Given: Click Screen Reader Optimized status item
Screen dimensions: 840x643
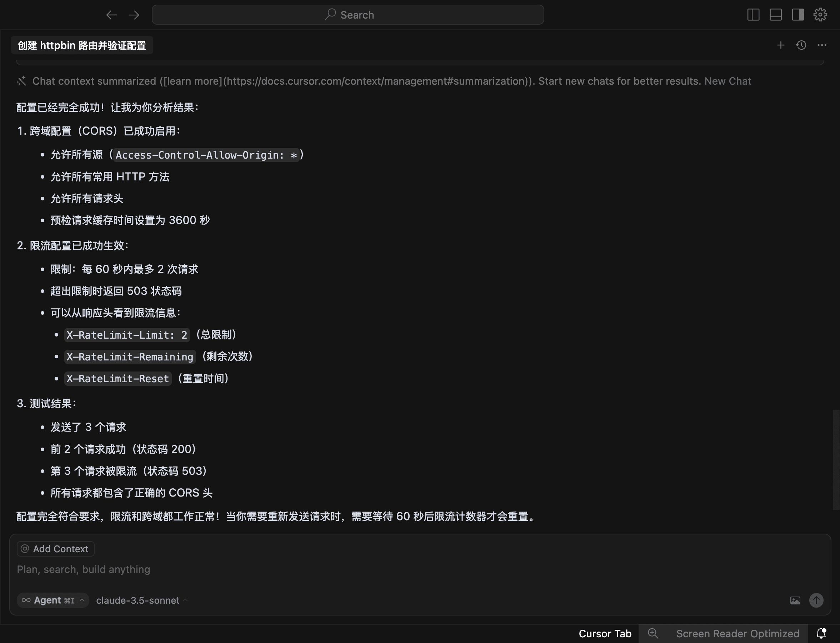Looking at the screenshot, I should pos(737,634).
